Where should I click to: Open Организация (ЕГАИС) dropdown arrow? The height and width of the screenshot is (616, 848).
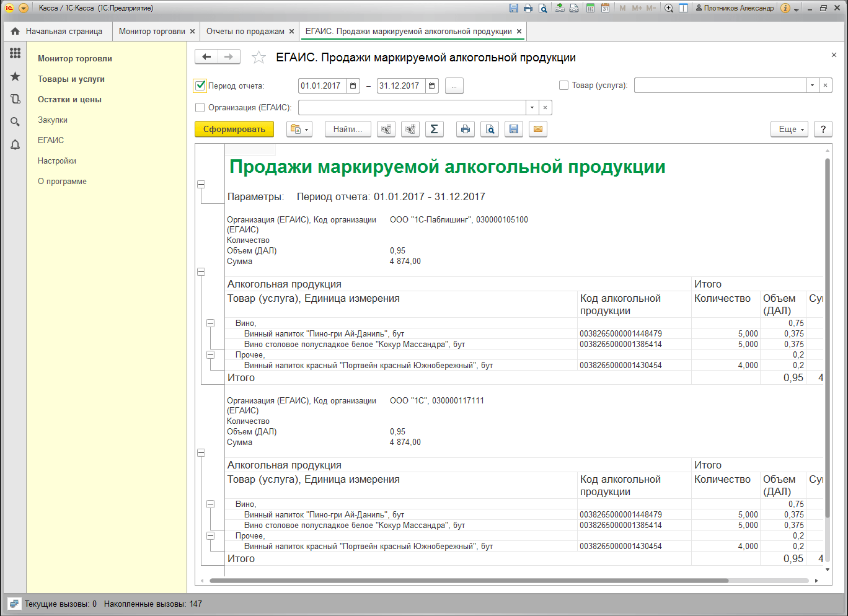532,107
